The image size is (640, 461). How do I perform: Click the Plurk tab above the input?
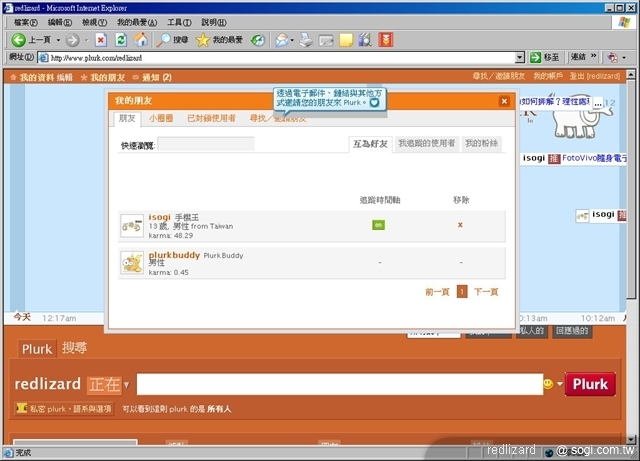tap(37, 349)
